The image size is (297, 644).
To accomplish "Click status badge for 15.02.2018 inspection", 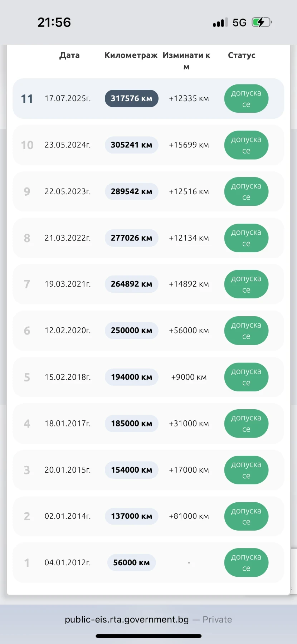I will point(246,377).
